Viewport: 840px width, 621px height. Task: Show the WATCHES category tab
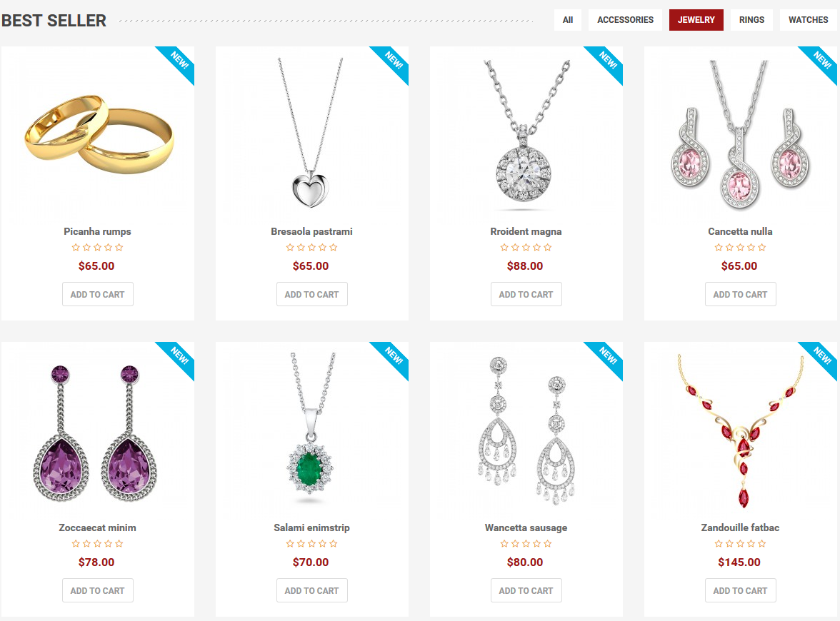(x=808, y=20)
